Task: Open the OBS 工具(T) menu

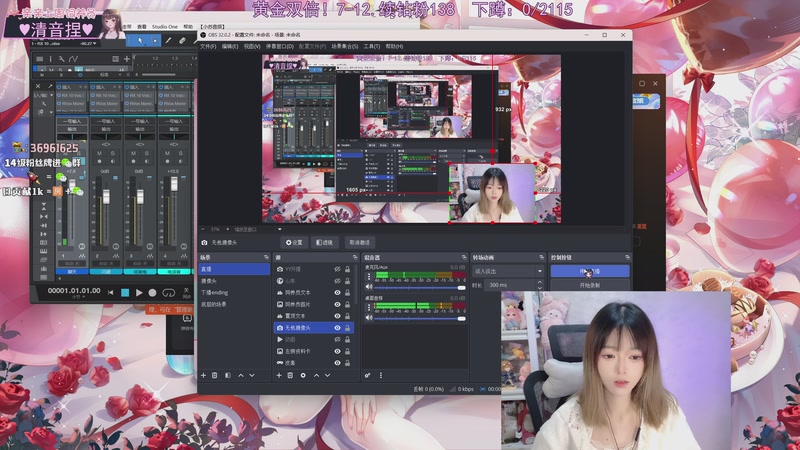Action: [x=371, y=46]
